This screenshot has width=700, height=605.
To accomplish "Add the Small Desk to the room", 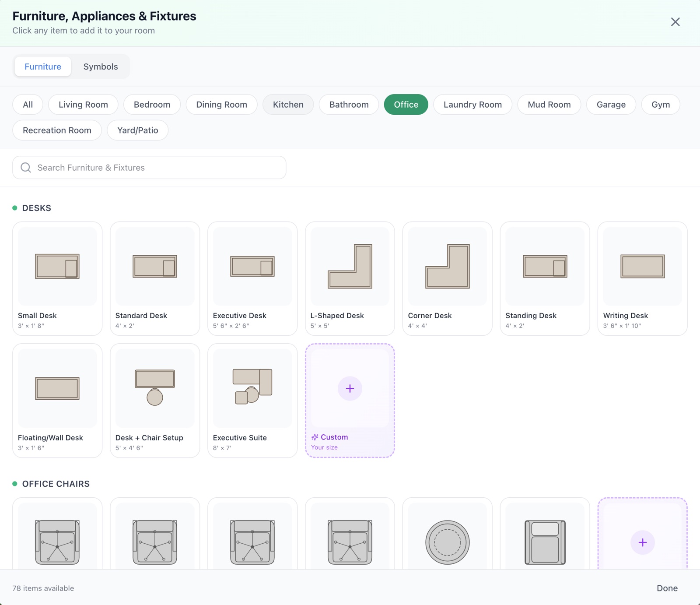I will tap(57, 278).
